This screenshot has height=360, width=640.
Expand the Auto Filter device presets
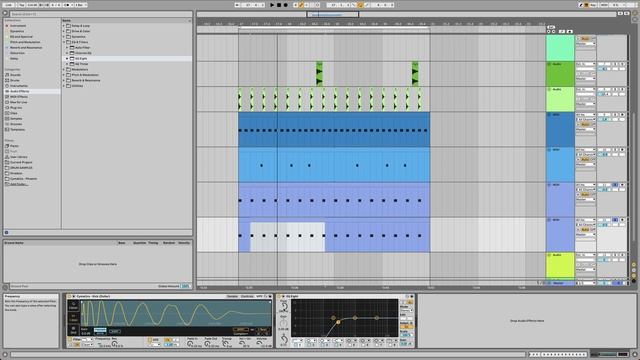(67, 47)
